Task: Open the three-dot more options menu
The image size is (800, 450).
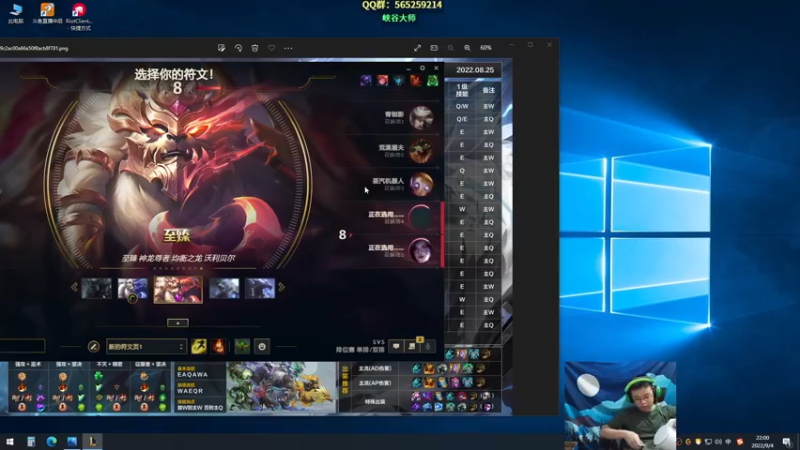Action: coord(288,48)
